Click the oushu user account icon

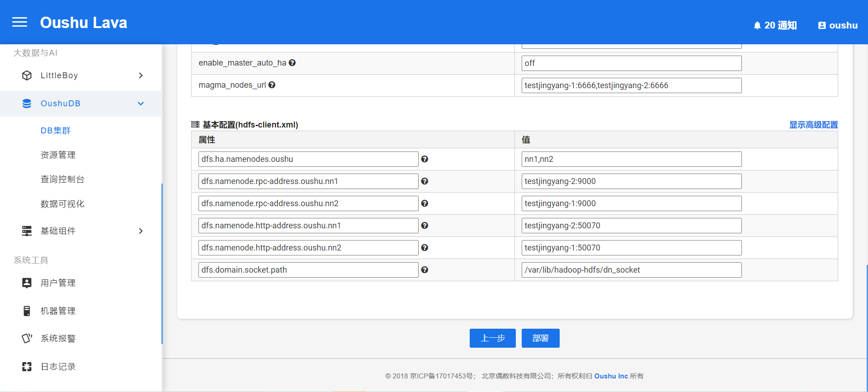coord(822,26)
